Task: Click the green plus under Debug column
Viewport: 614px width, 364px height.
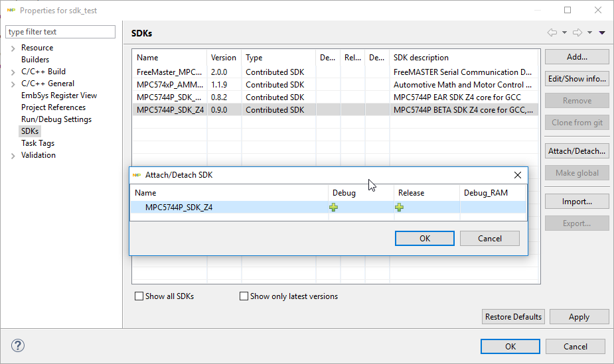Action: pos(333,208)
